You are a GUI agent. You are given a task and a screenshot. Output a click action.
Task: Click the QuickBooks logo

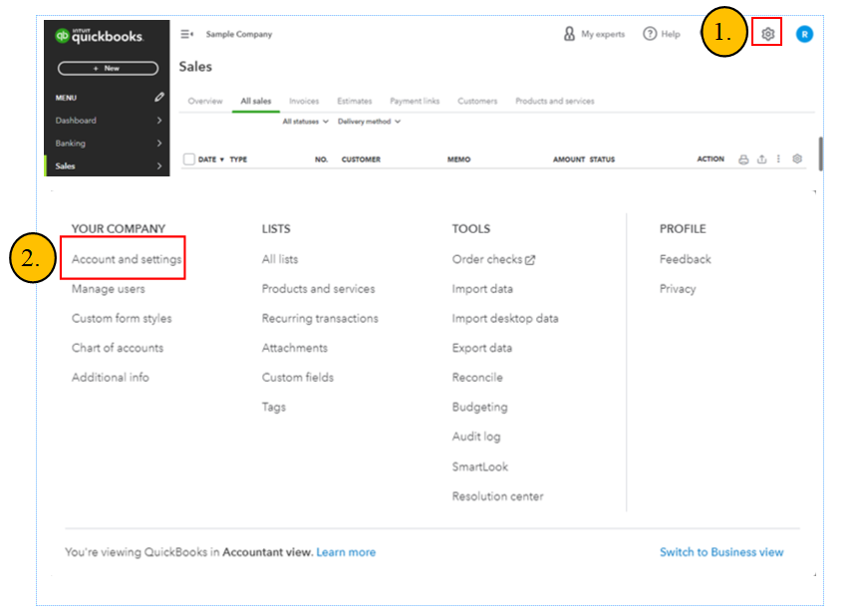click(100, 36)
